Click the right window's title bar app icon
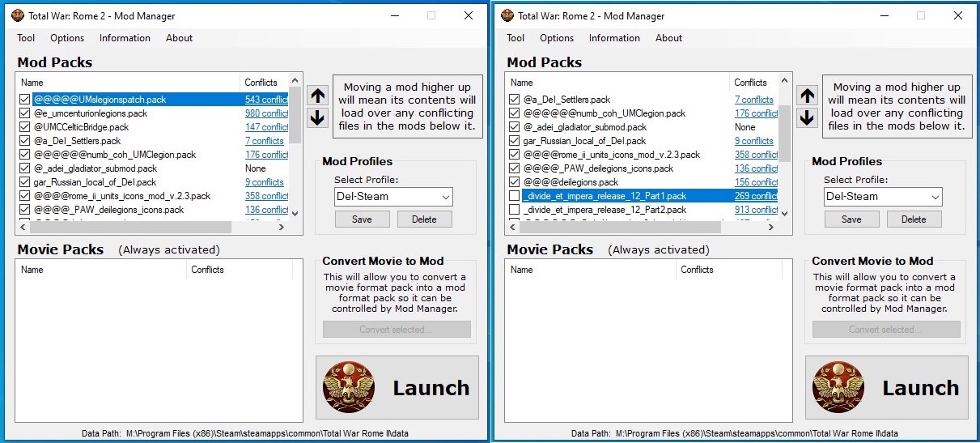 pos(507,15)
